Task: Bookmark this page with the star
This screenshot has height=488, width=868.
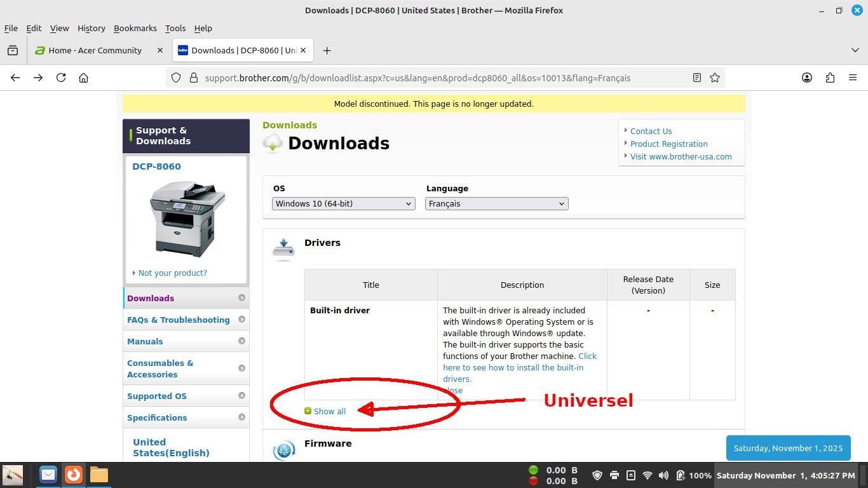Action: tap(715, 78)
